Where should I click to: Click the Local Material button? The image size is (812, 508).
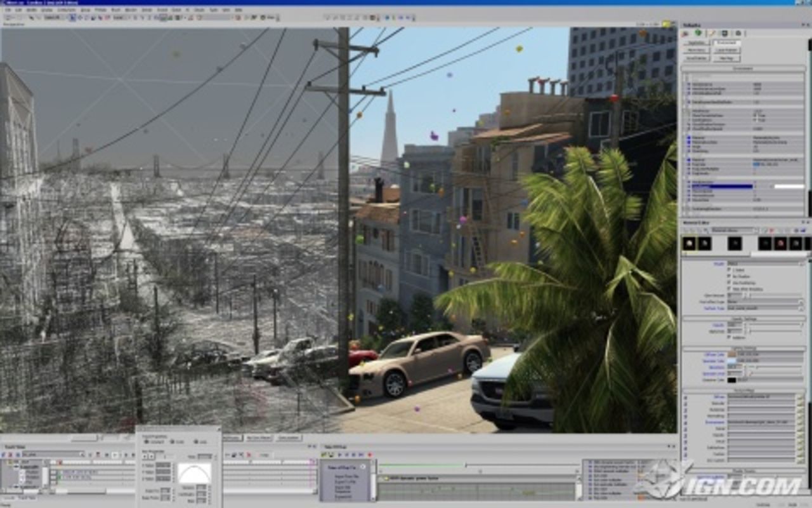(727, 50)
